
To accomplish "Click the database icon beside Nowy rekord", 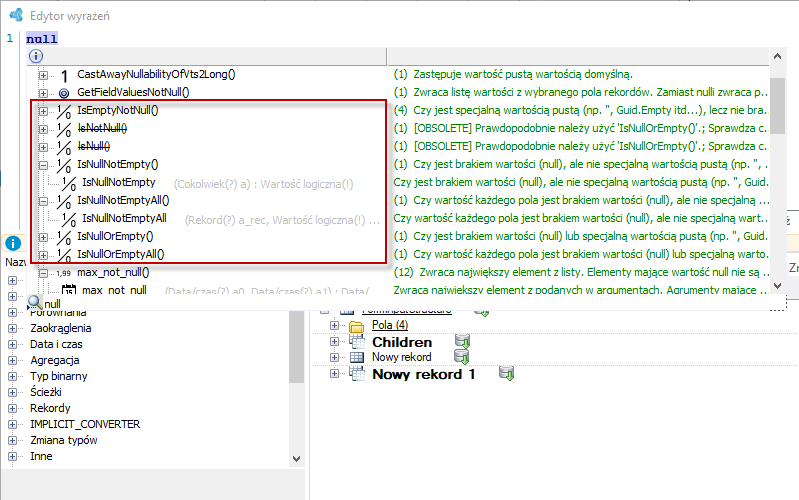I will pyautogui.click(x=461, y=356).
